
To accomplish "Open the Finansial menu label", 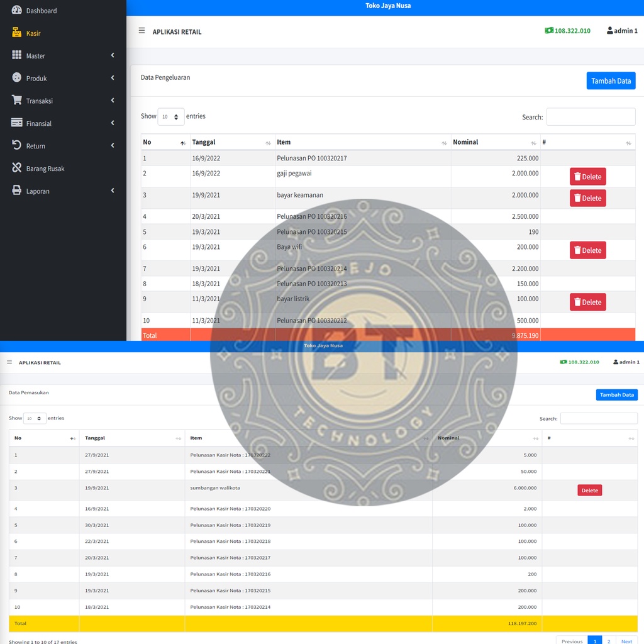I will (x=38, y=124).
